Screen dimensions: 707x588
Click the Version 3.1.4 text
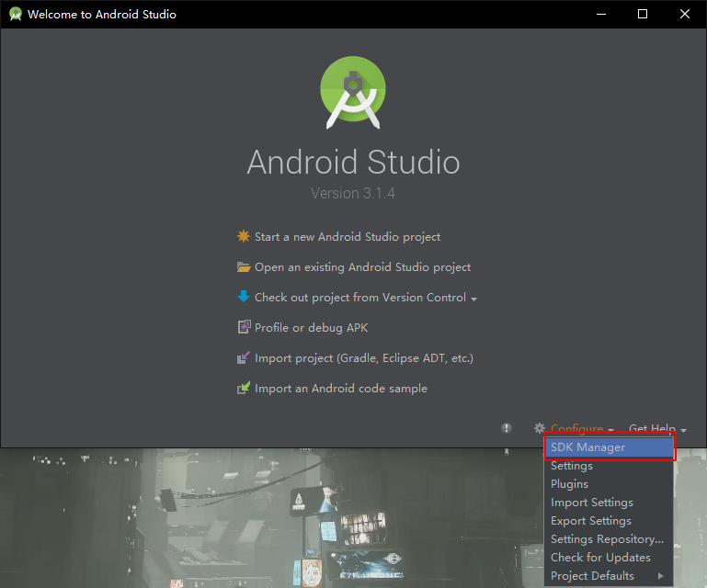[x=353, y=193]
